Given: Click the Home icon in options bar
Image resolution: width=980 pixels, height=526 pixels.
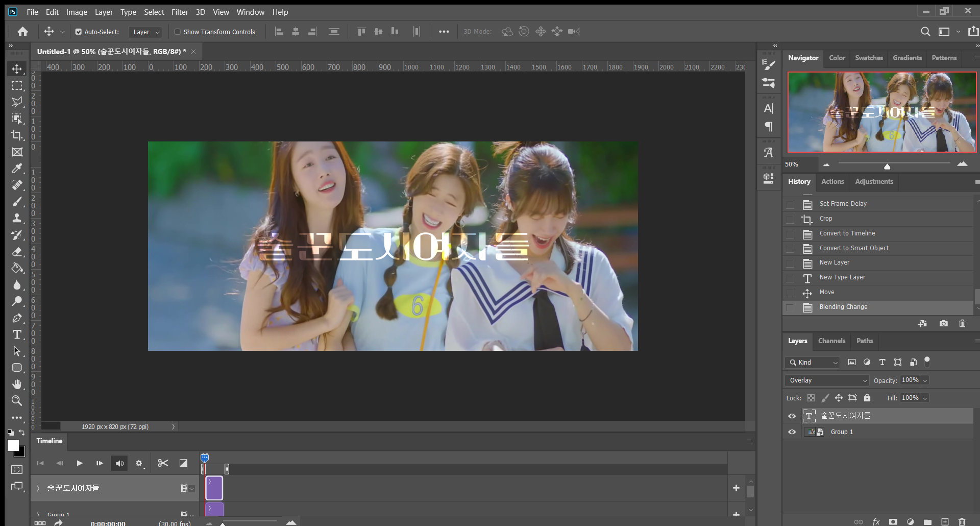Looking at the screenshot, I should coord(22,32).
